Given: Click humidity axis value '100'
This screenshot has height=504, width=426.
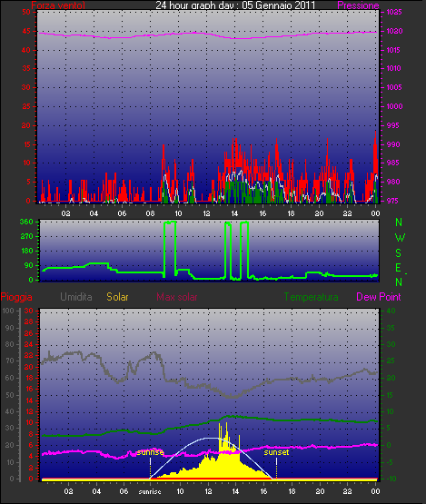Looking at the screenshot, I should [8, 311].
